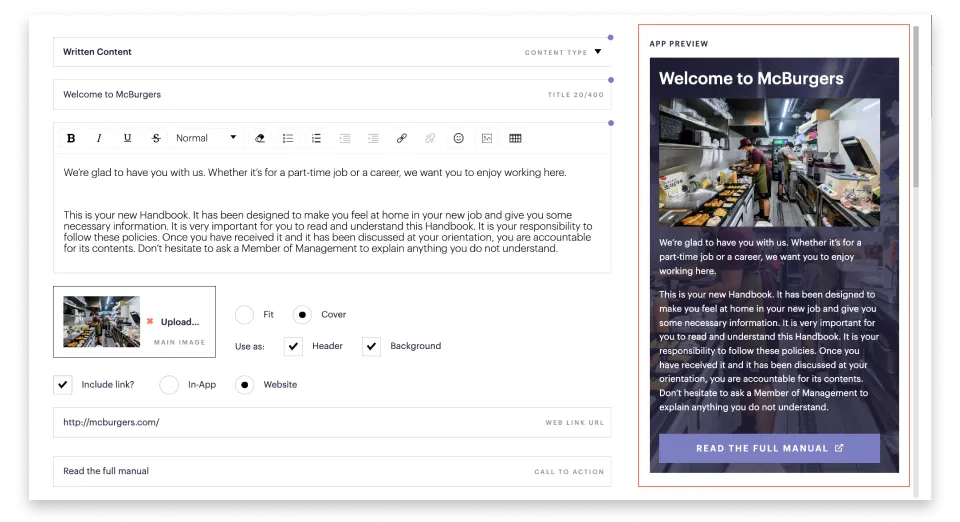Click the purple dot beside Content Type field
The image size is (960, 522).
pyautogui.click(x=610, y=37)
